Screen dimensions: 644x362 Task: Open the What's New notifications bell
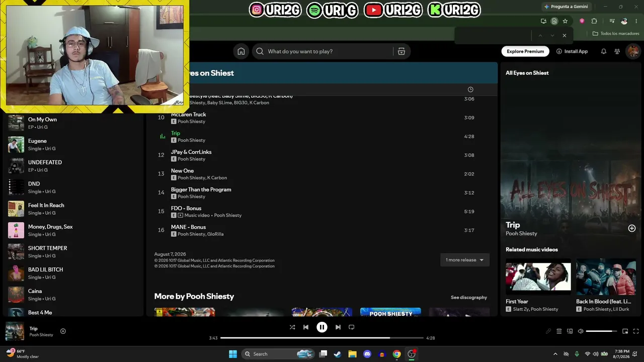[x=604, y=51]
